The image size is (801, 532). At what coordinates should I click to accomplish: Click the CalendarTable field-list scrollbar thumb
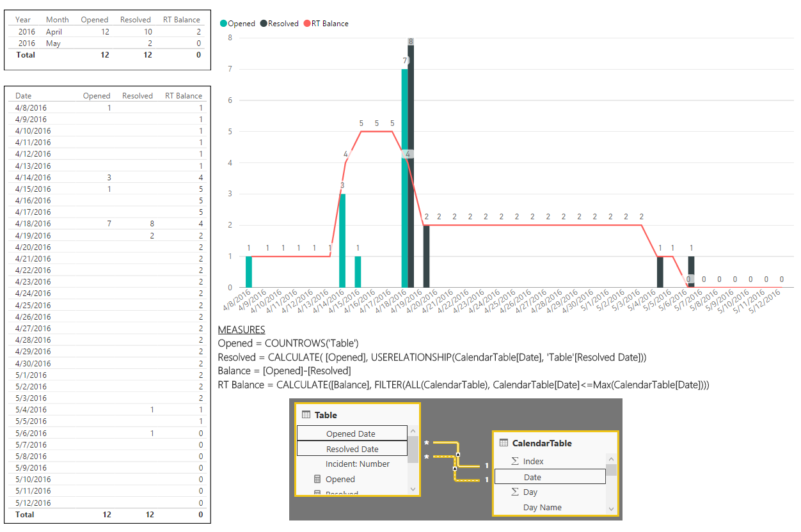point(612,470)
